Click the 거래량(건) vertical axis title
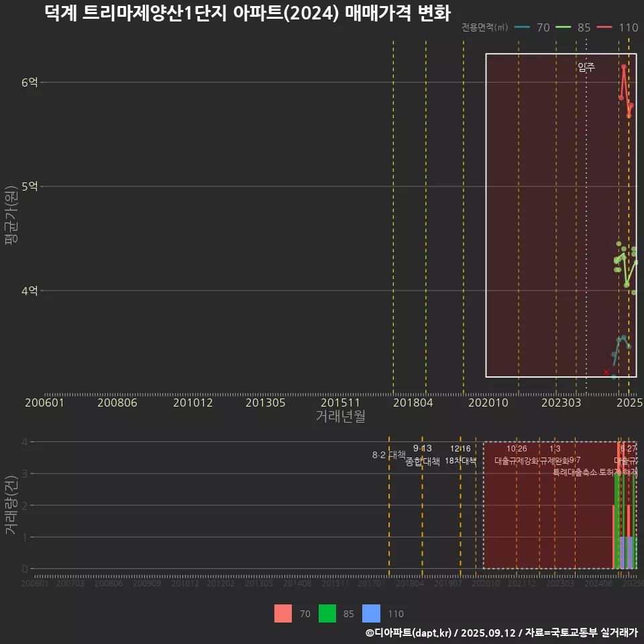 11,504
